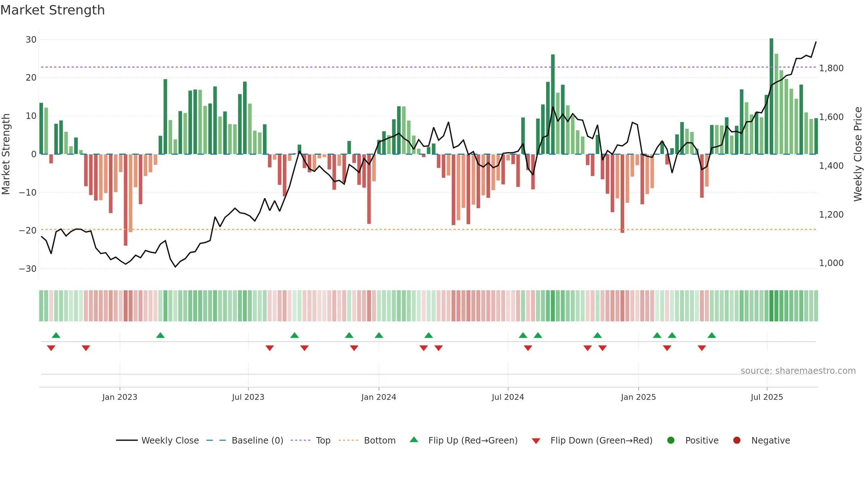Select the leftmost red Flip Down marker
The width and height of the screenshot is (868, 488).
51,348
